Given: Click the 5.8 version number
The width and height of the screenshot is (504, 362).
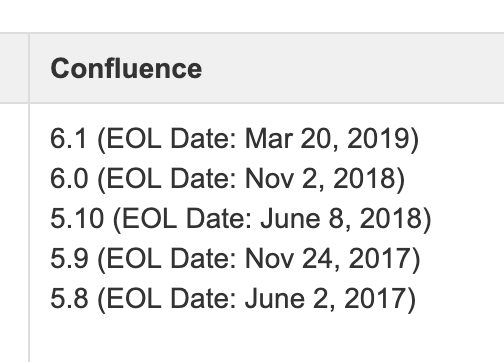Looking at the screenshot, I should point(69,299).
